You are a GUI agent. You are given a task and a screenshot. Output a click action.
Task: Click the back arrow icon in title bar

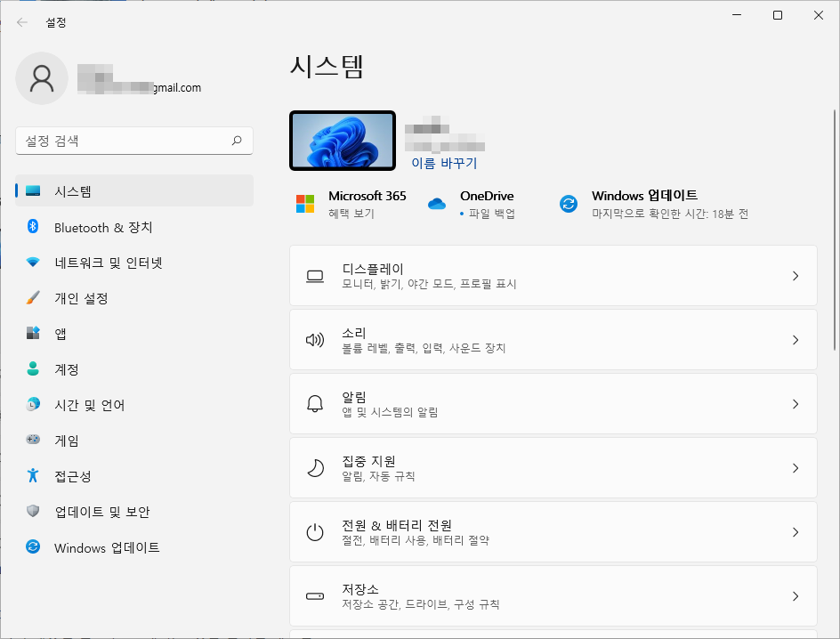[x=22, y=22]
